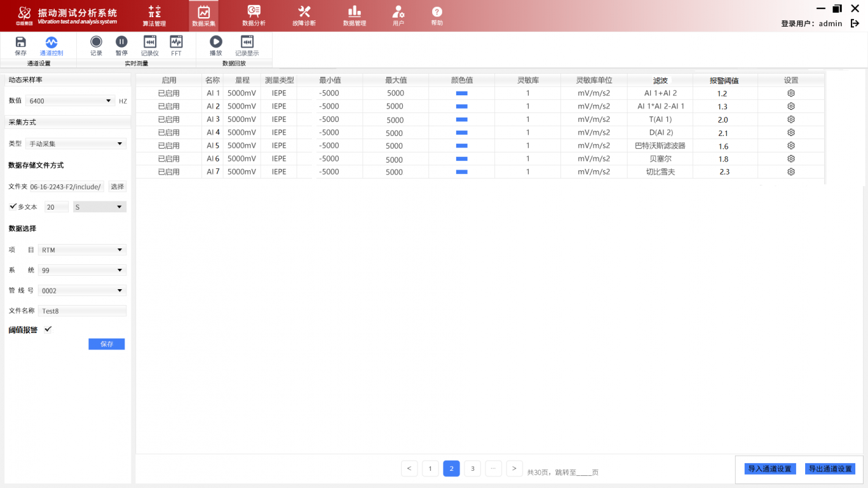Image resolution: width=868 pixels, height=488 pixels.
Task: Click the alarm threshold value 2.3
Action: 724,172
